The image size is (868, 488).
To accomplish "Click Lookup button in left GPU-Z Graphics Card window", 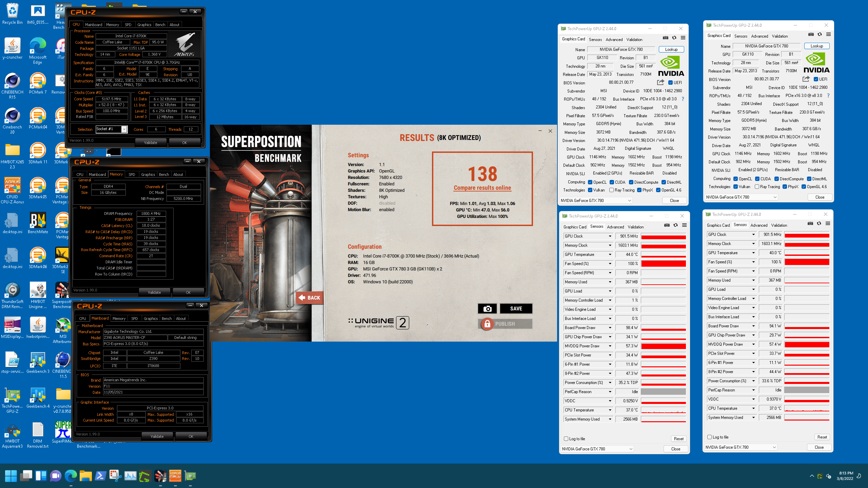I will 671,49.
